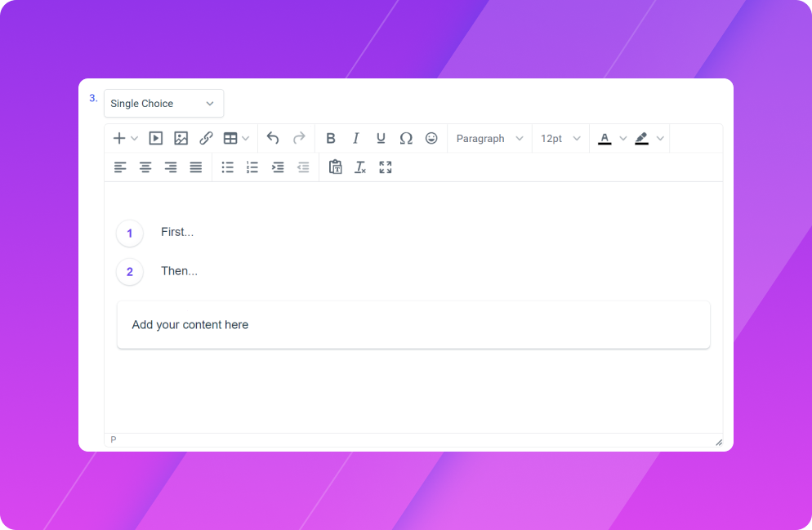Open the table insert menu
812x530 pixels.
(x=236, y=139)
